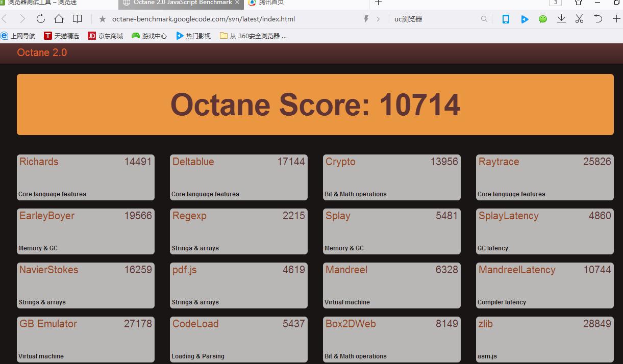
Task: Open the 360安全浏览器 bookmarks folder
Action: (x=253, y=36)
